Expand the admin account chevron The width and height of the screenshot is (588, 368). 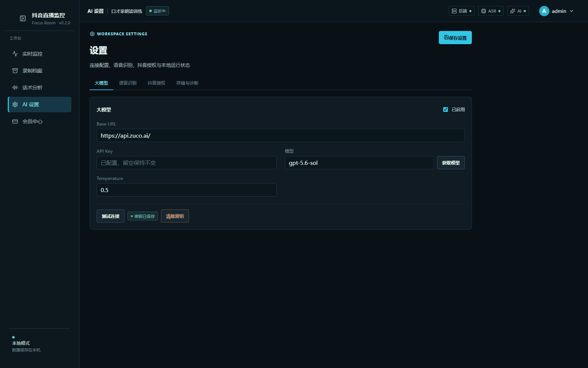coord(572,11)
